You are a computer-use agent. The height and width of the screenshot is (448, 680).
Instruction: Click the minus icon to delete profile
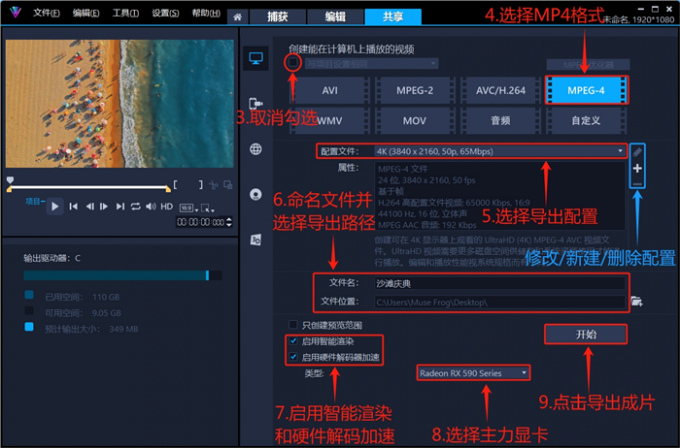637,184
